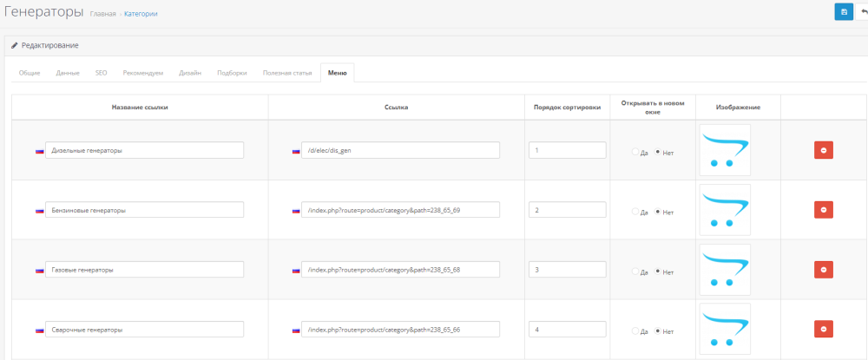Switch to the Полезная статья tab
The width and height of the screenshot is (868, 360).
pos(287,73)
